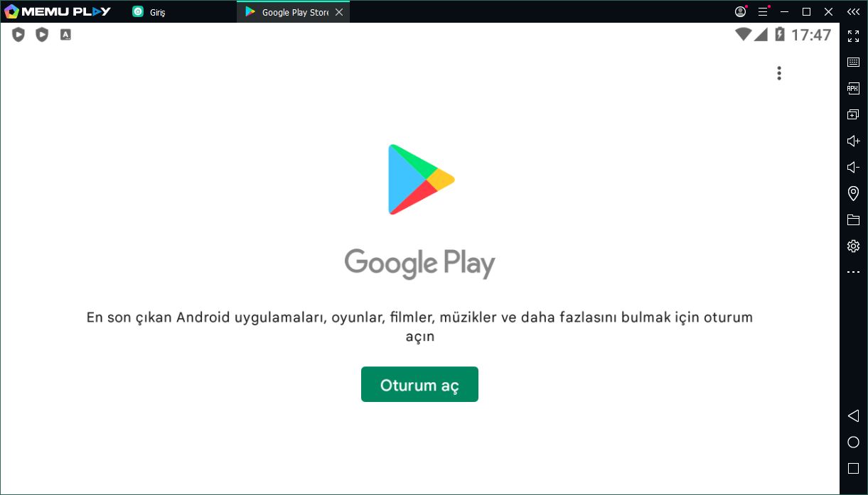
Task: Tap the Android Recents square button
Action: tap(853, 468)
